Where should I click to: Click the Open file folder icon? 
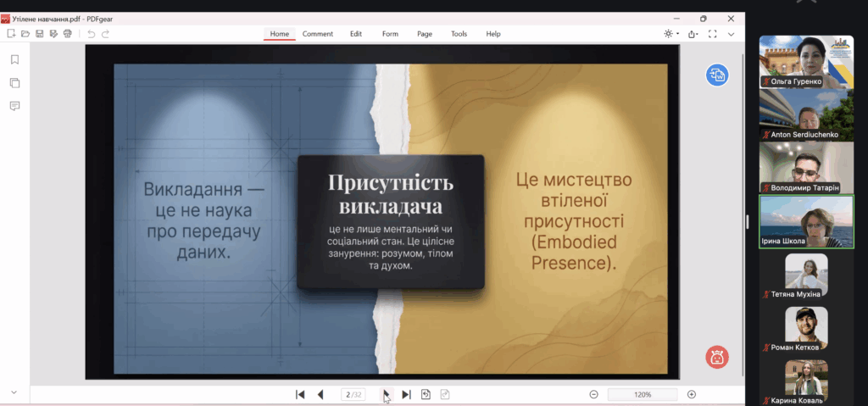point(25,34)
